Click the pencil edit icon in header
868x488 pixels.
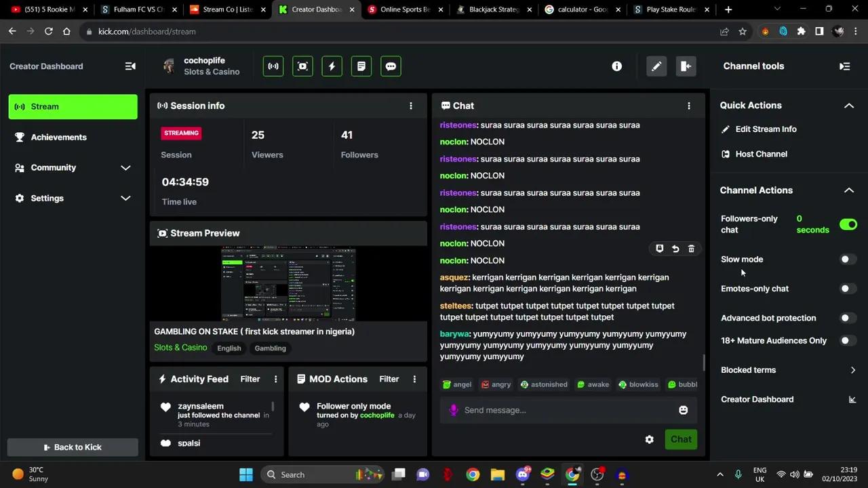tap(656, 66)
